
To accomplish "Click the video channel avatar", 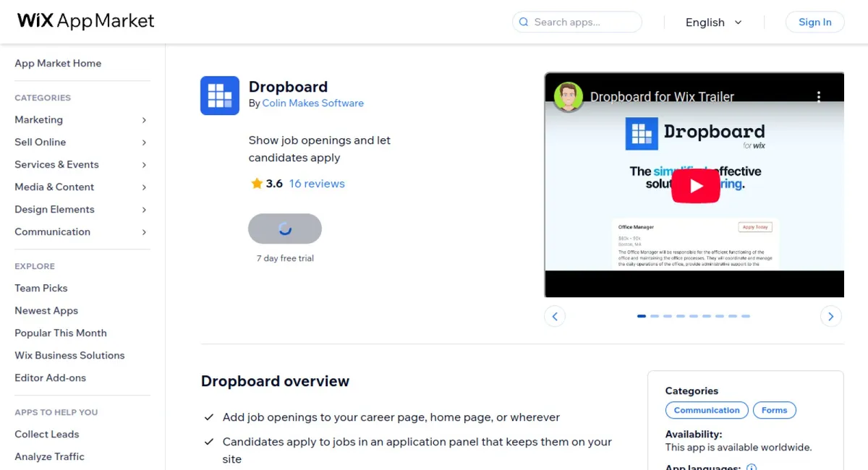I will click(569, 97).
